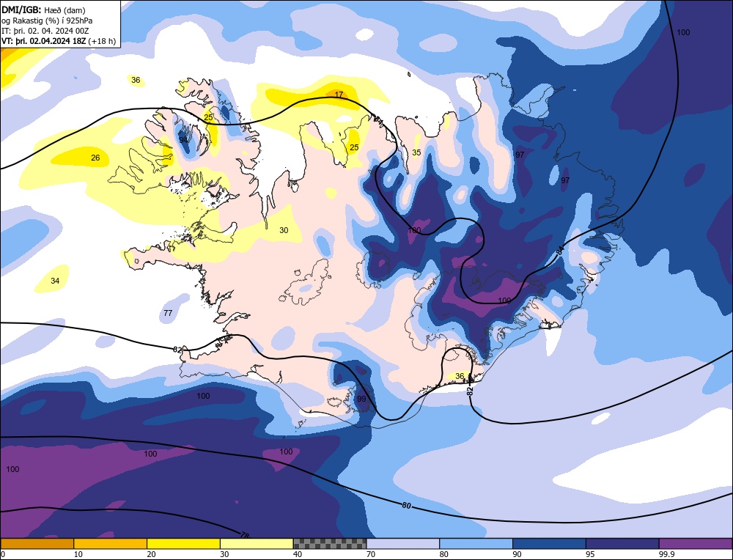The width and height of the screenshot is (733, 560).
Task: Pick the light blue 80–90 legend swatch
Action: point(476,543)
